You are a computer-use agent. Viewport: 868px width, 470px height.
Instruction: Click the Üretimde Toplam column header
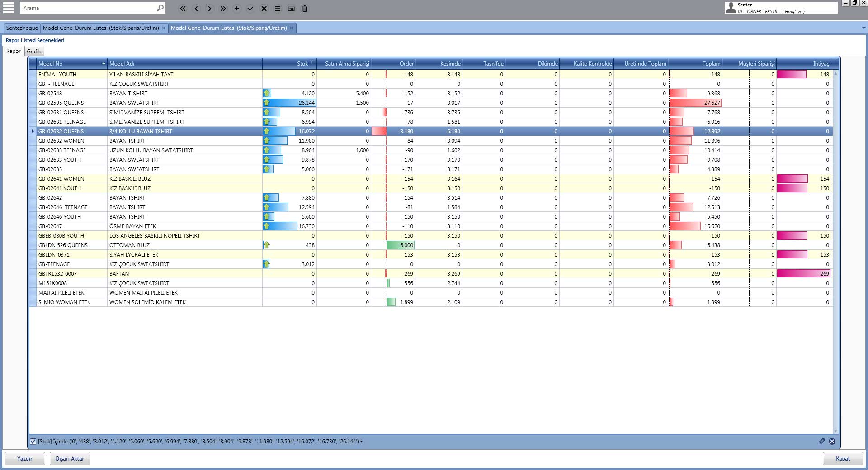coord(641,64)
